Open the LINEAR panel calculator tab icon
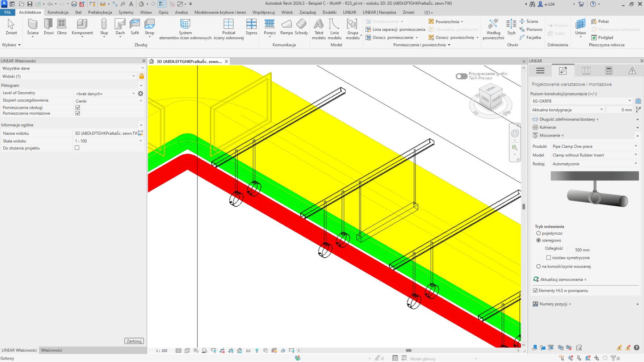The width and height of the screenshot is (644, 362). click(609, 71)
